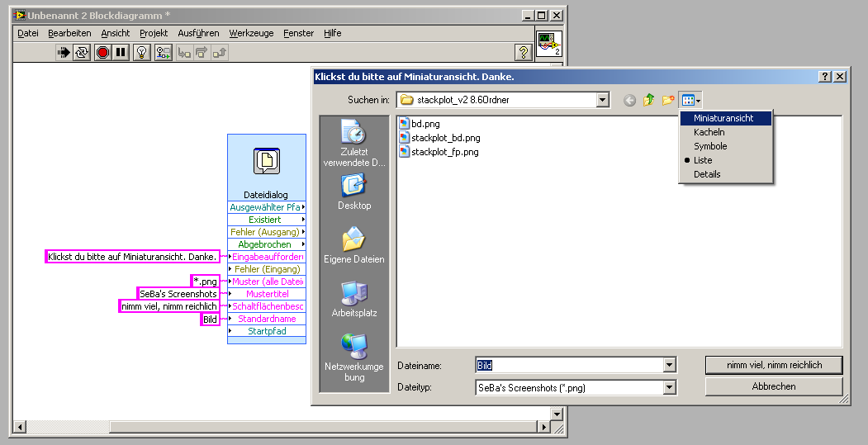Click the Abbrechen button
868x445 pixels.
[774, 386]
